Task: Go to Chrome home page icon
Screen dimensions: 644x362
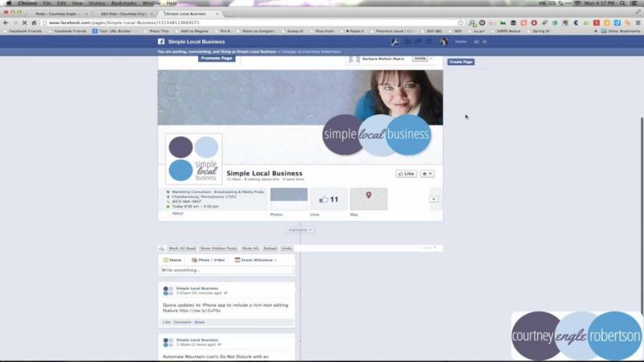Action: [x=34, y=23]
